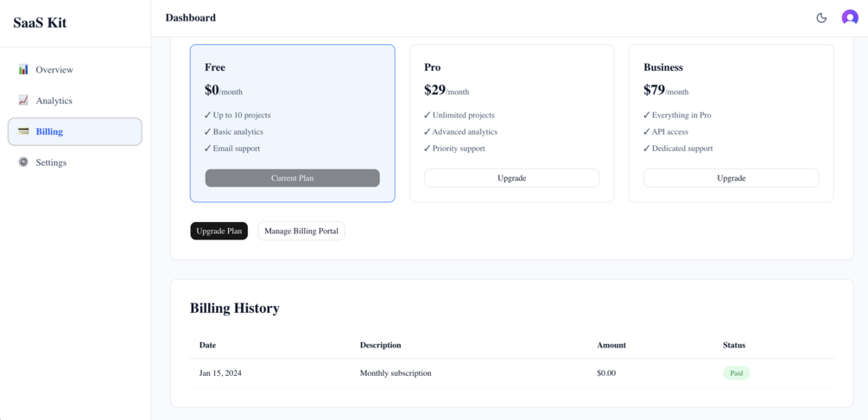The width and height of the screenshot is (868, 420).
Task: Click the black Upgrade Plan button
Action: tap(219, 231)
